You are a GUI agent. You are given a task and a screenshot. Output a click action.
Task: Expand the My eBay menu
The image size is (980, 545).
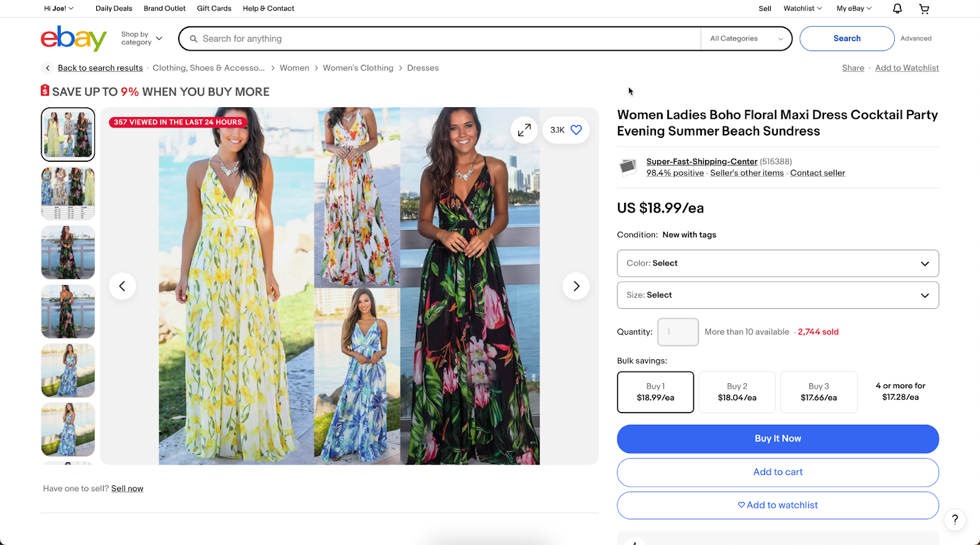coord(853,8)
